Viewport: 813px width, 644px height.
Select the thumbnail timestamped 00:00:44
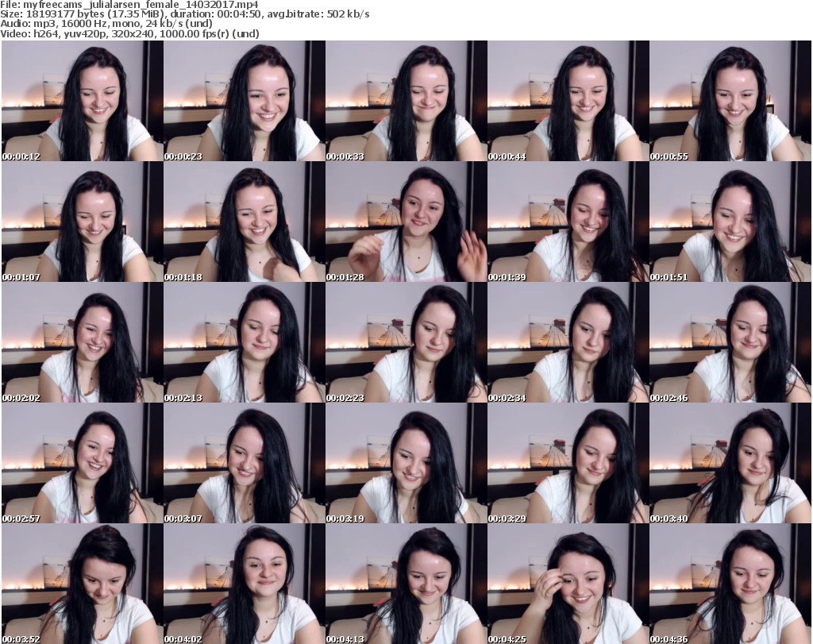pos(568,101)
